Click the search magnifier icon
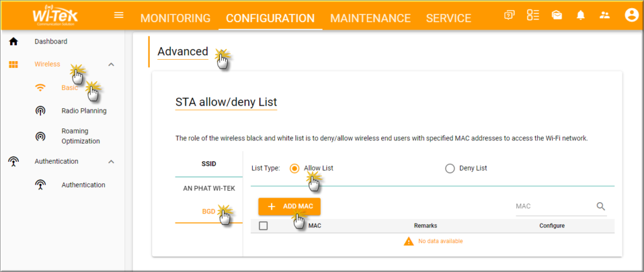Screen dimensions: 644x272 point(601,207)
